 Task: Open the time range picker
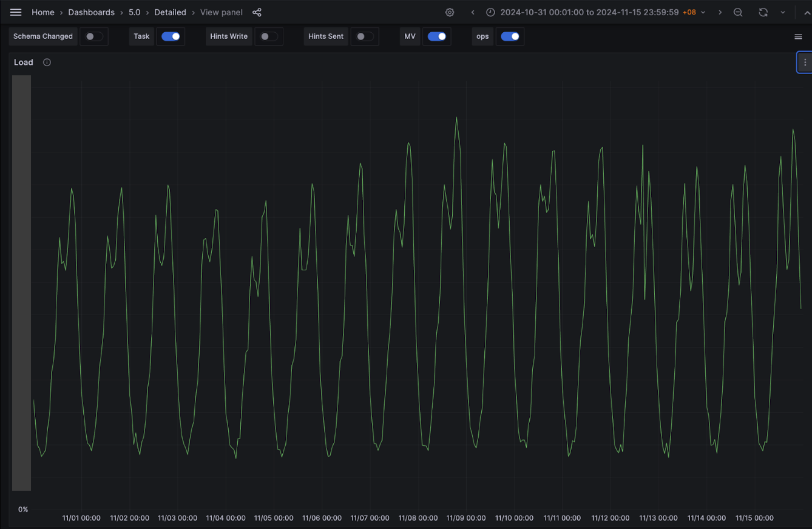[595, 12]
